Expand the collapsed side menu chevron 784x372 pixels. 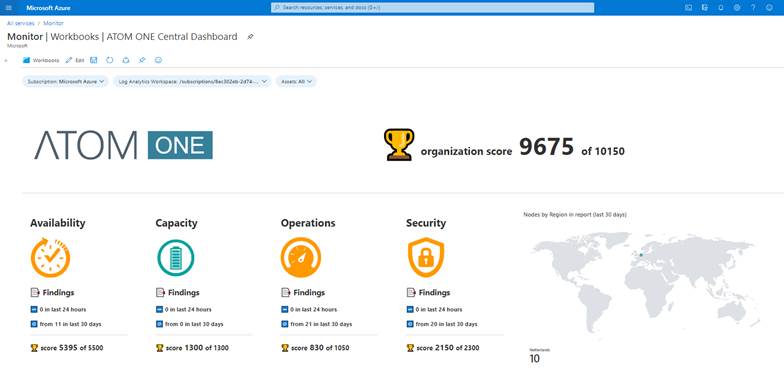(6, 60)
